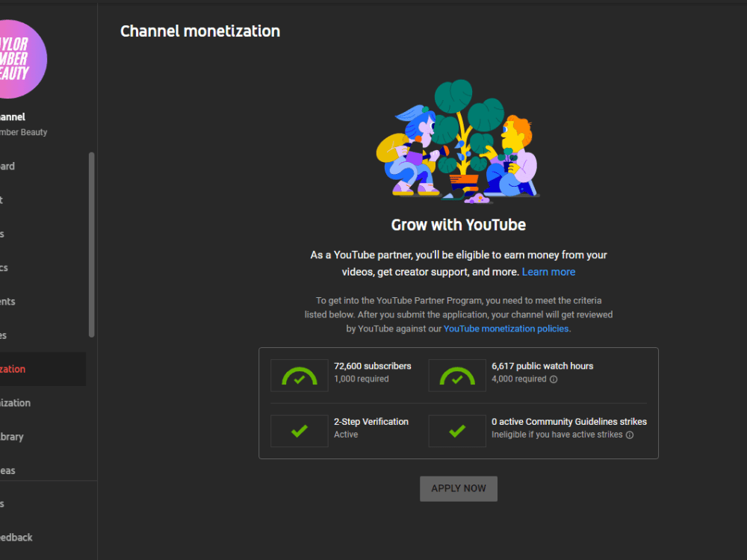Click the 'Grow with YouTube' heading
This screenshot has width=747, height=560.
point(459,225)
